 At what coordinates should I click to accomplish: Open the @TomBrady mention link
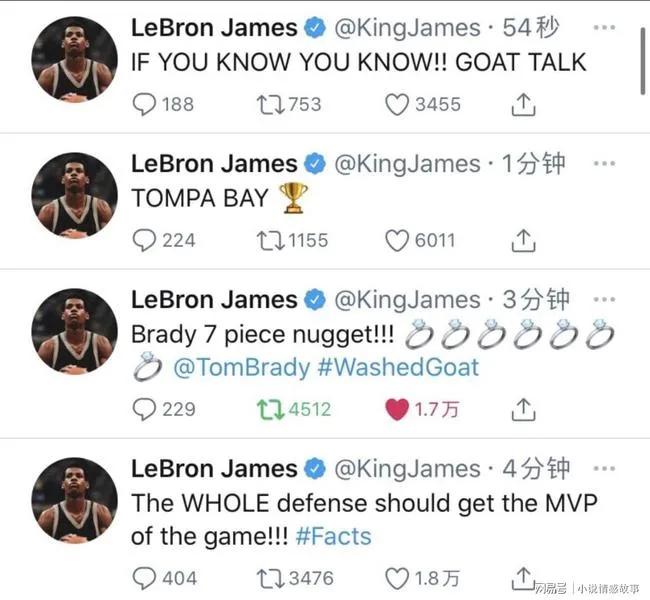(x=241, y=367)
